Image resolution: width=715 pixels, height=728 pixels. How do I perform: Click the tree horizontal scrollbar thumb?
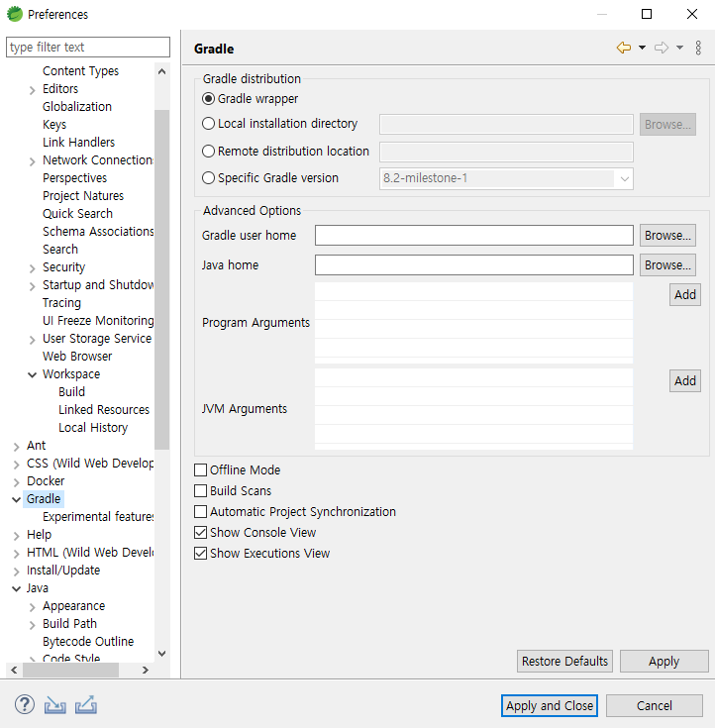click(x=70, y=670)
